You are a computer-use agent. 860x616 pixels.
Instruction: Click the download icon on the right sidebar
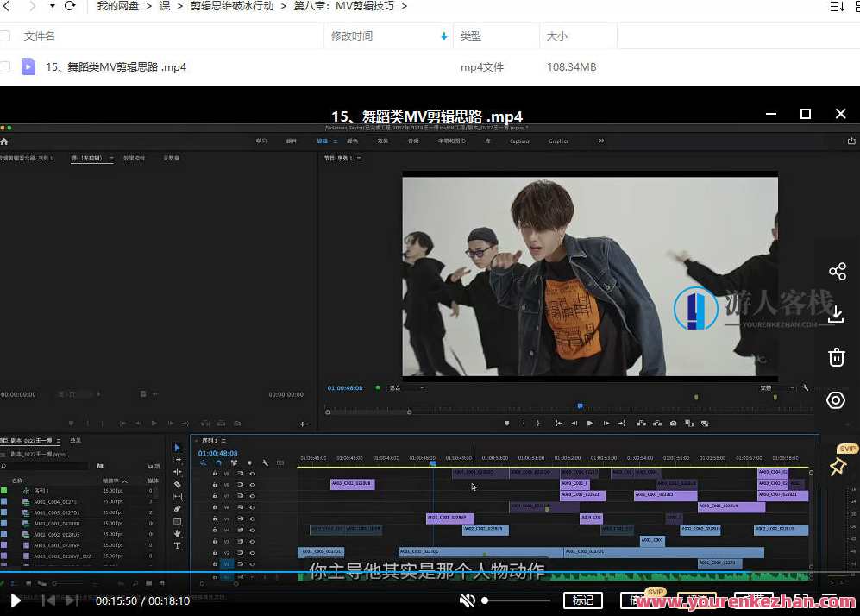point(836,315)
